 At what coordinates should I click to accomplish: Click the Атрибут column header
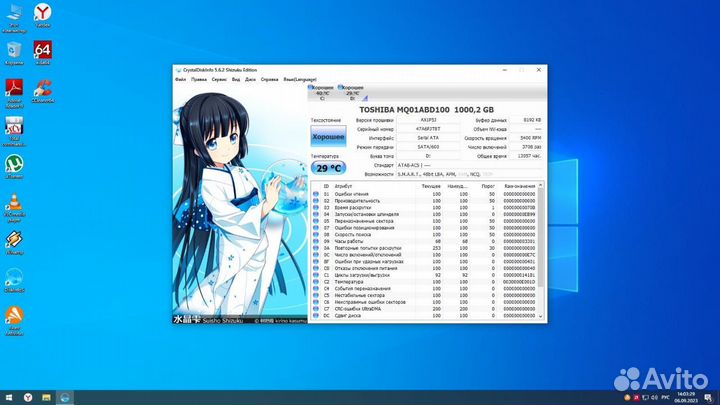tap(343, 186)
